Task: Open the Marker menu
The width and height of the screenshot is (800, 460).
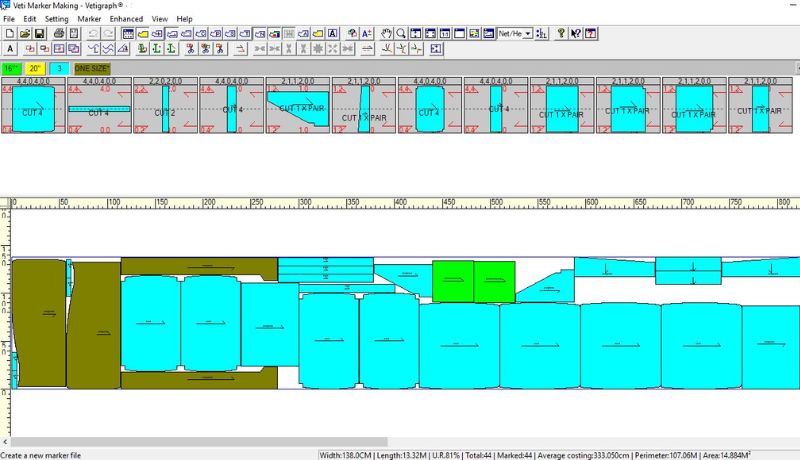Action: (89, 19)
